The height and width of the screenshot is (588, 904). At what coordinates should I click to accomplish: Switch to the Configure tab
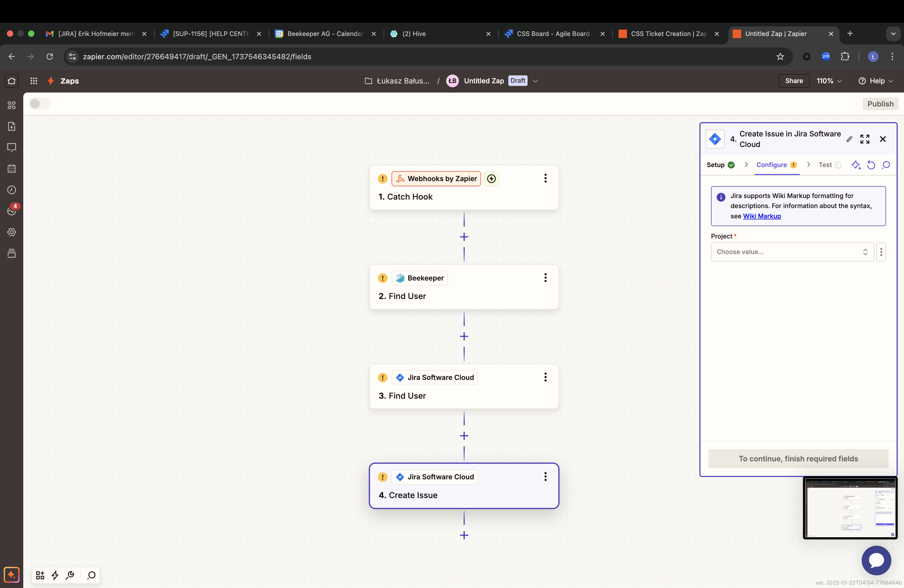click(x=776, y=165)
